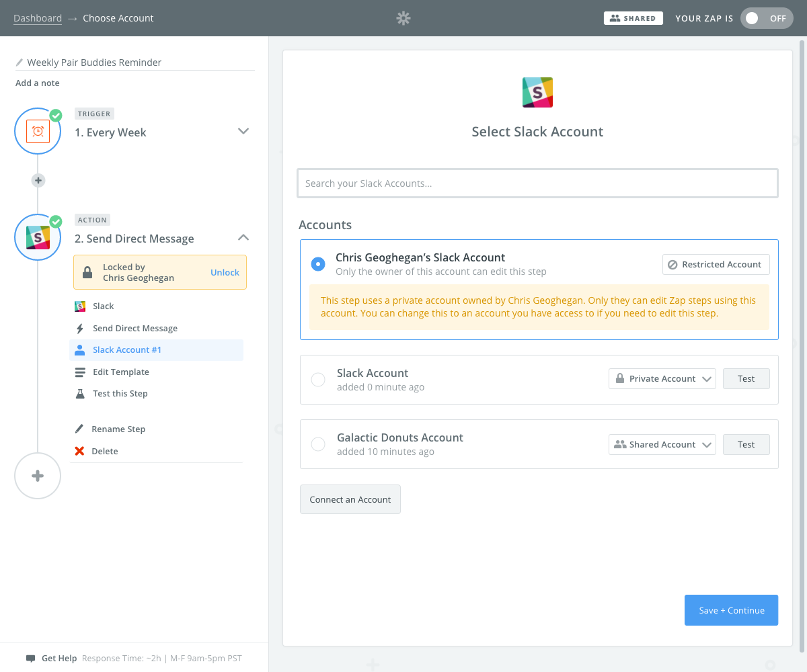
Task: Select the Galactic Donuts Account radio button
Action: click(318, 444)
